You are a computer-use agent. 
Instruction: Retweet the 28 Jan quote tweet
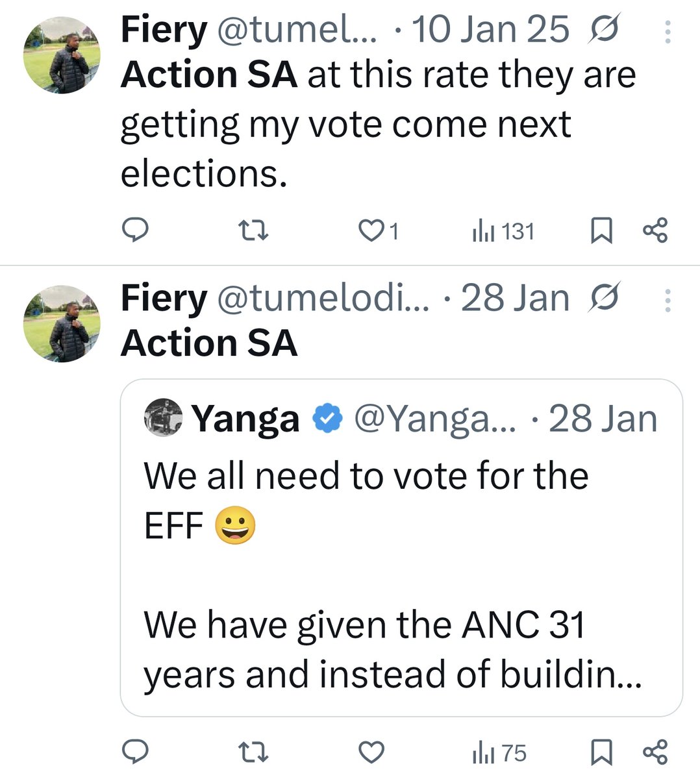coord(253,752)
